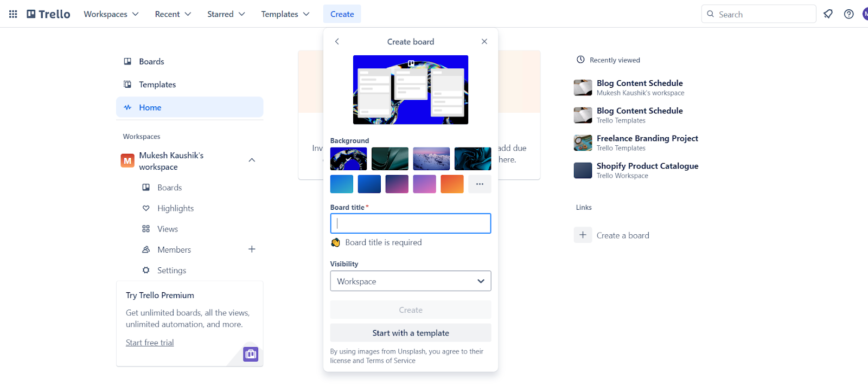Choose the dark purple gradient background
The image size is (868, 386).
click(x=397, y=184)
